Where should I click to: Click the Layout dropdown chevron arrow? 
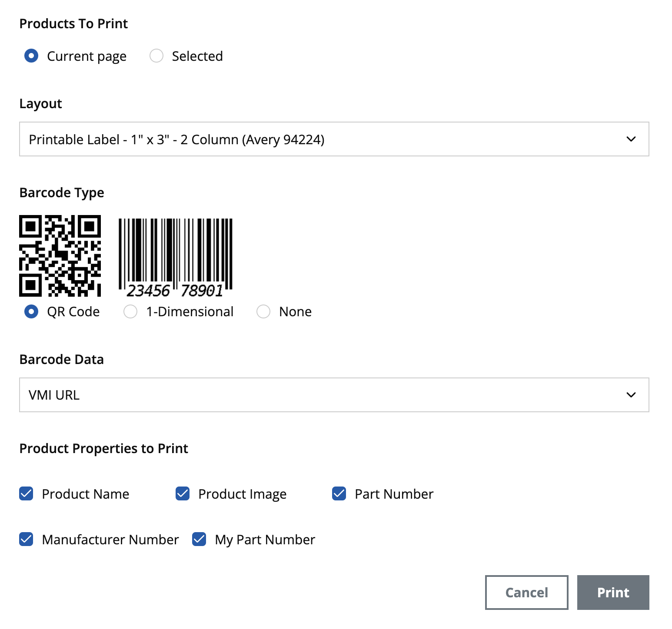631,139
